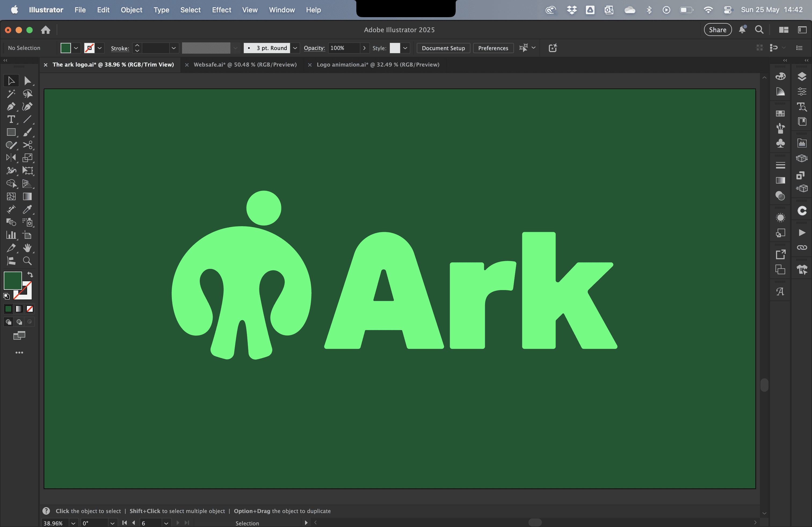Select the Type tool
Image resolution: width=812 pixels, height=527 pixels.
(10, 119)
